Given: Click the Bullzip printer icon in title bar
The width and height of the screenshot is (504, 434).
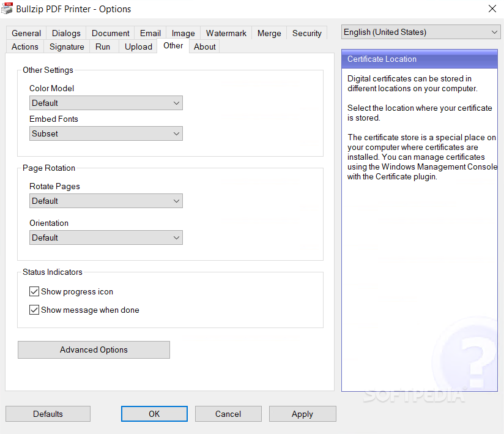Looking at the screenshot, I should (x=7, y=9).
